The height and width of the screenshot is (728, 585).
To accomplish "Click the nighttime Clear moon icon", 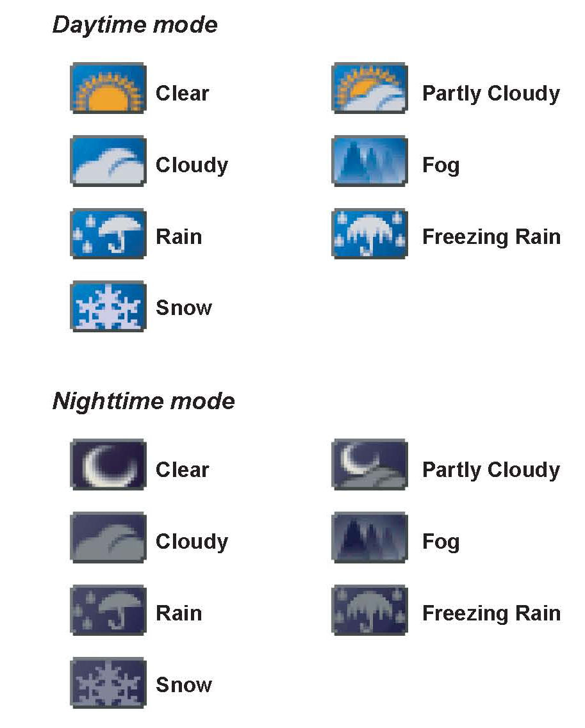I will tap(108, 464).
